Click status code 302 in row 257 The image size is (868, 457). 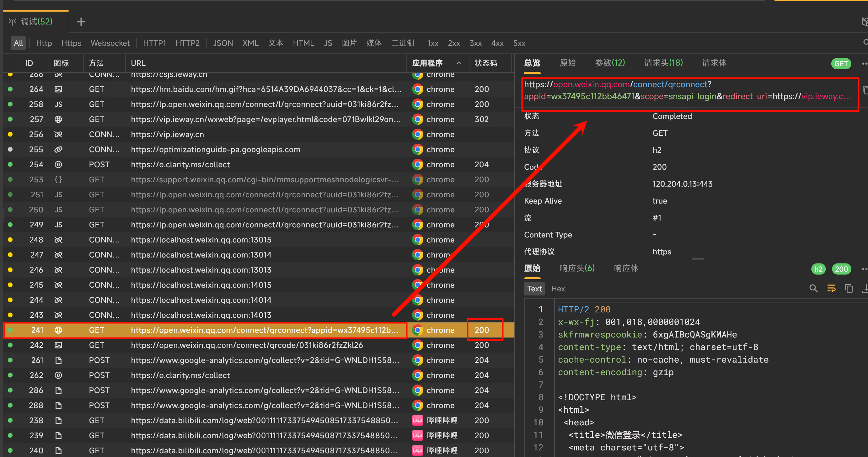click(x=481, y=119)
